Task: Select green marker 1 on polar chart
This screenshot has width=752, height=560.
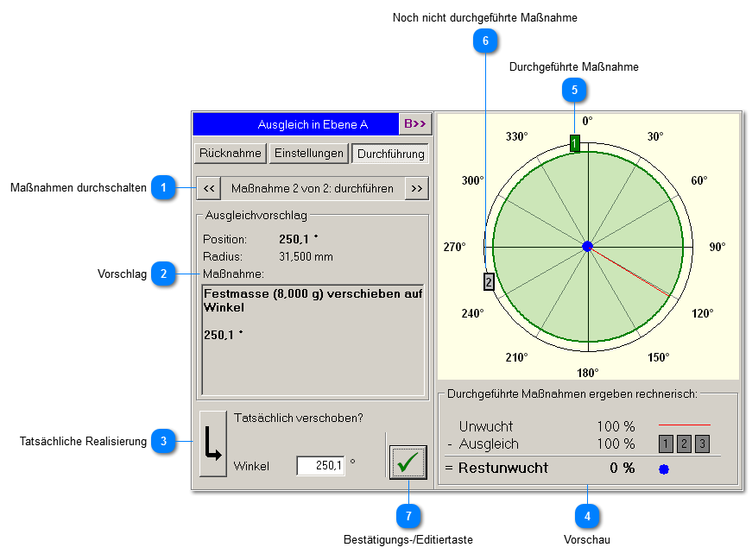Action: click(575, 143)
